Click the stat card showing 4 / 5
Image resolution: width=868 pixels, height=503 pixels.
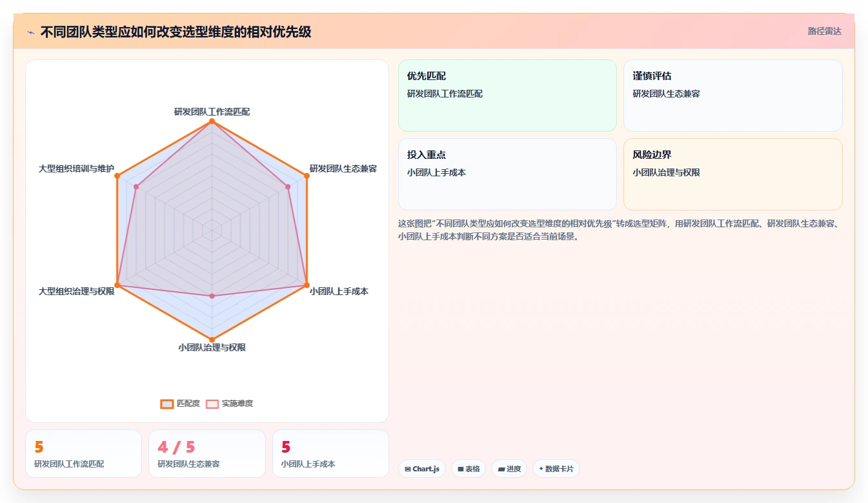207,454
